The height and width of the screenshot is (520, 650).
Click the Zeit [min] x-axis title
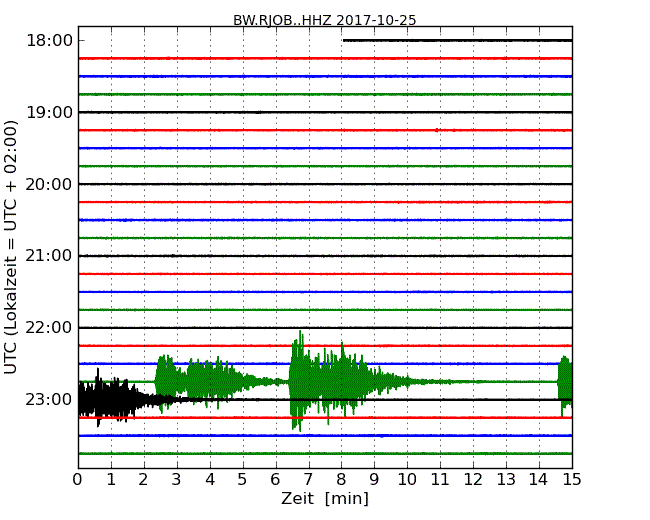pyautogui.click(x=325, y=498)
